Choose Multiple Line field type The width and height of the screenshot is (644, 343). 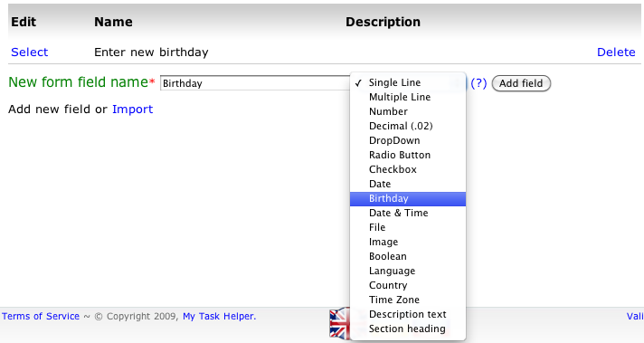[x=407, y=97]
